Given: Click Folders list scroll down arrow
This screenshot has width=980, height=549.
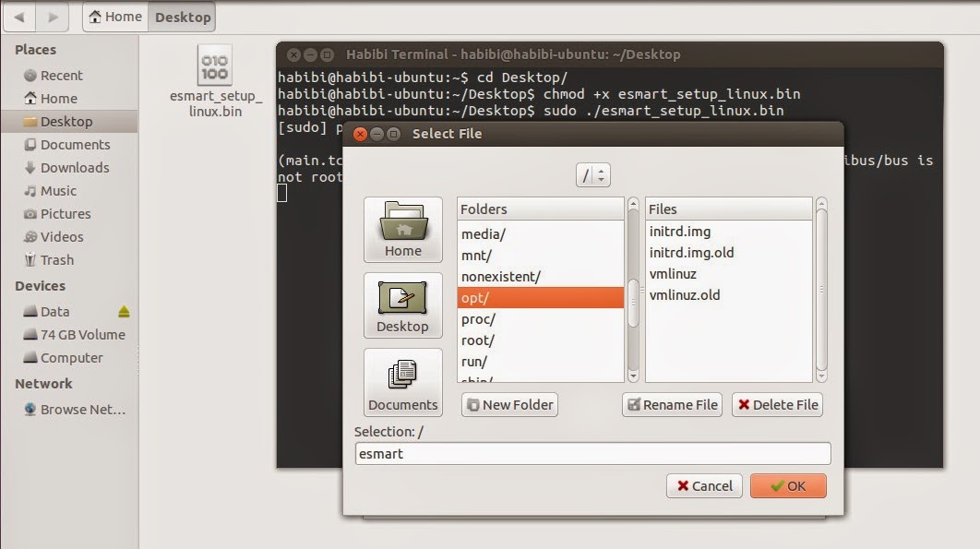Looking at the screenshot, I should 633,376.
